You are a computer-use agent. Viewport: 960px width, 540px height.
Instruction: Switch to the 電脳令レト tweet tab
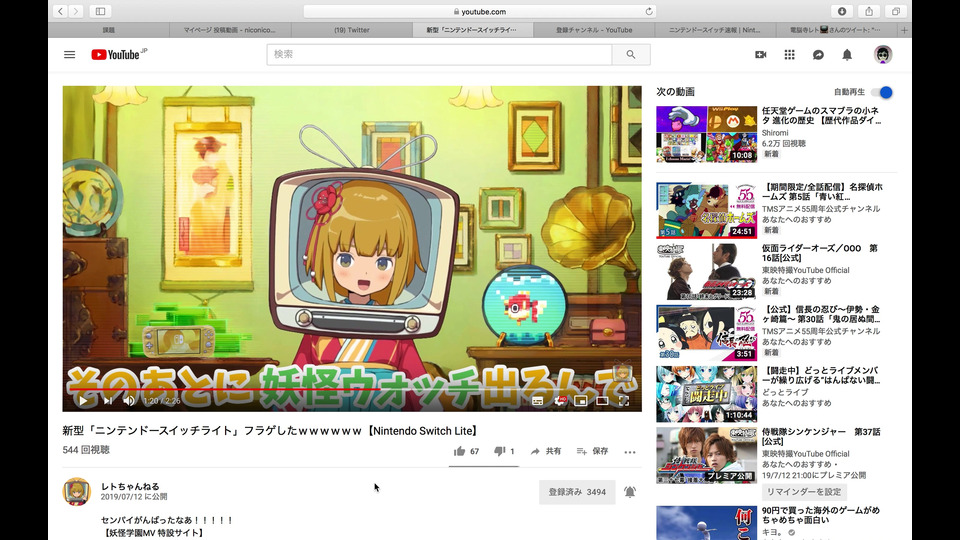(836, 30)
